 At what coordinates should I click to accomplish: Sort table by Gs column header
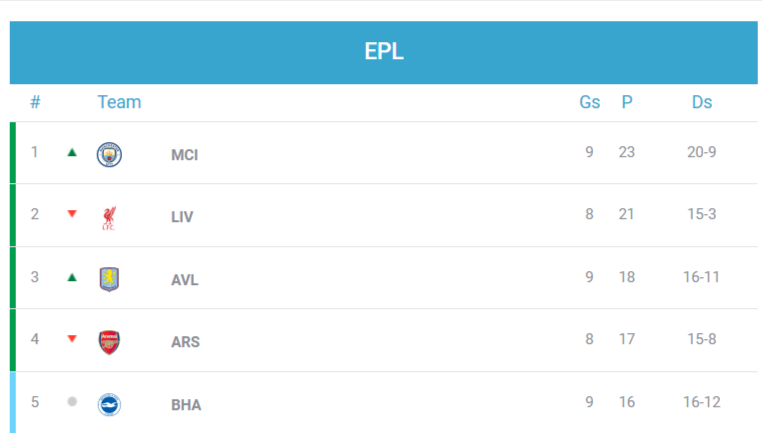590,102
